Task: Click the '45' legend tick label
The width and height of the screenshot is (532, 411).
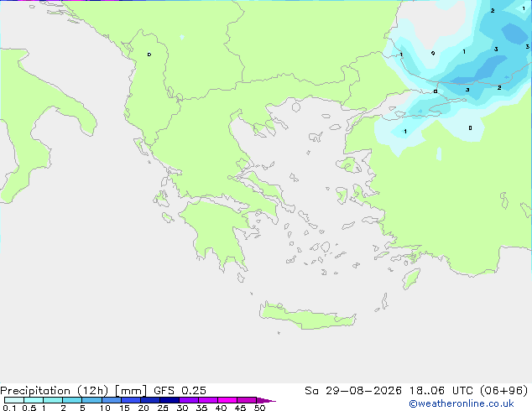Action: 240,408
